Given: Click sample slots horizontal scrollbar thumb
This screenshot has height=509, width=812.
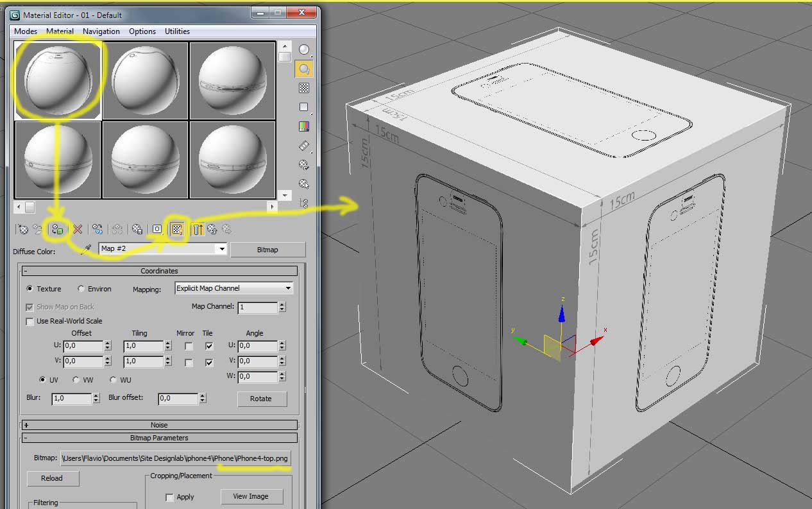Looking at the screenshot, I should [x=30, y=207].
